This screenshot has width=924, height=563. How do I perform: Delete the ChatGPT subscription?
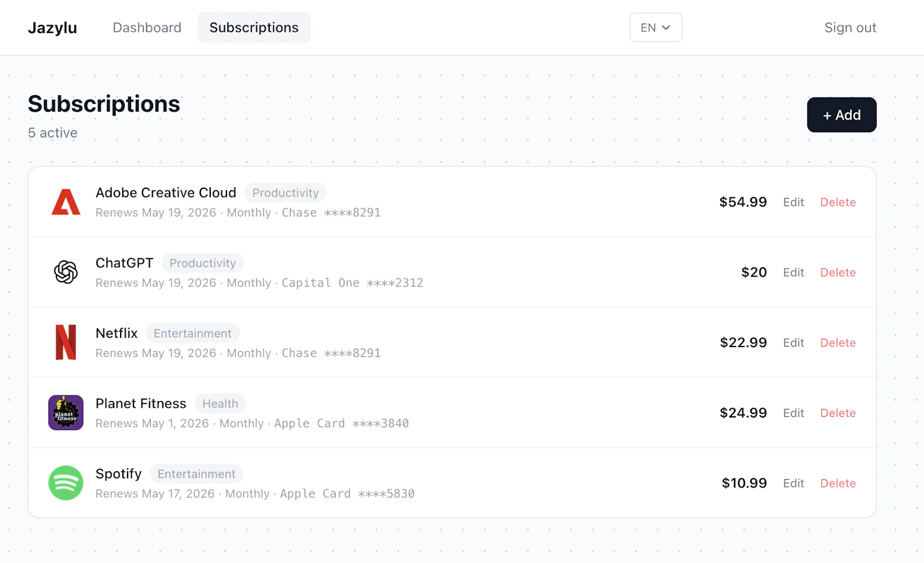(x=838, y=273)
